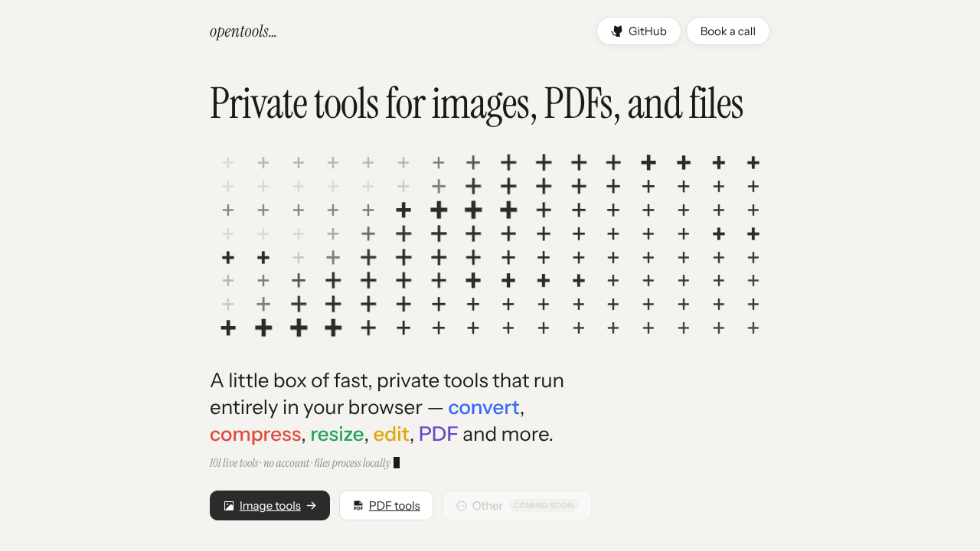Click the GitHub cat icon

click(617, 31)
